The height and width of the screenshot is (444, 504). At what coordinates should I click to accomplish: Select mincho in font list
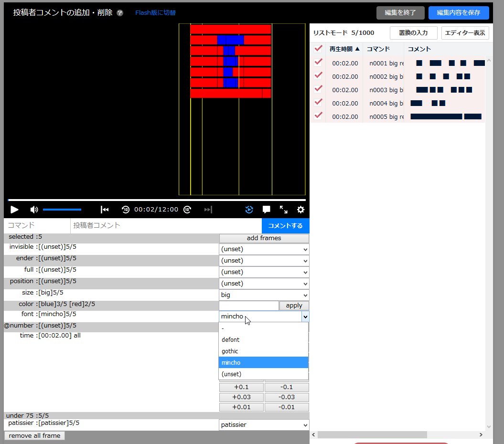pos(263,362)
